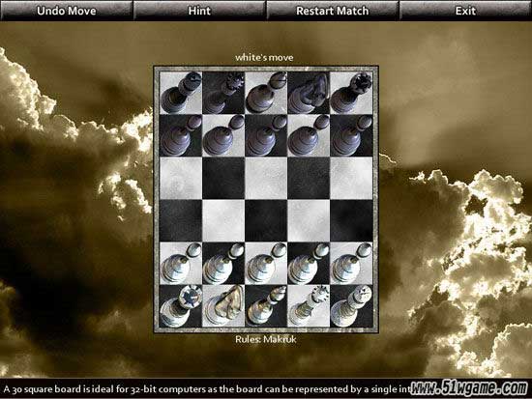Click the black rook piece
Viewport: 532px width, 399px height.
351,93
